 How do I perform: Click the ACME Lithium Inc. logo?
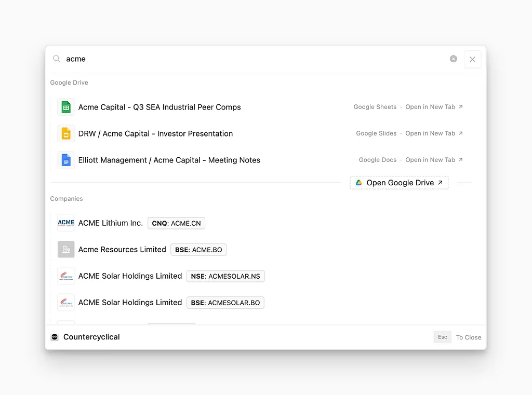(x=66, y=223)
